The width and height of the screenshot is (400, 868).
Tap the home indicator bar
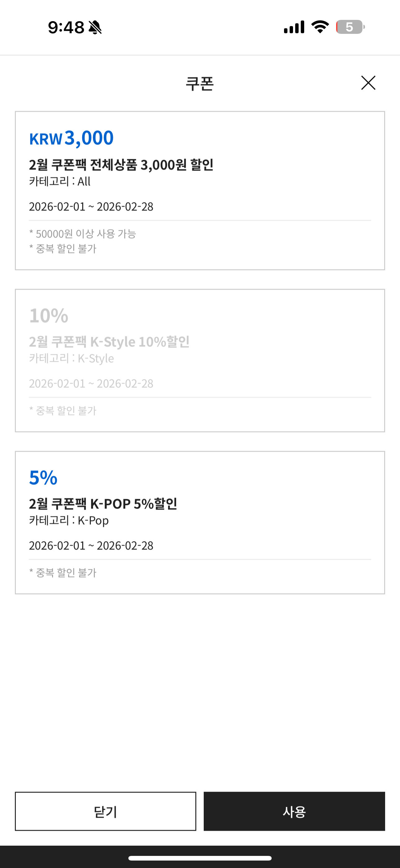(200, 858)
